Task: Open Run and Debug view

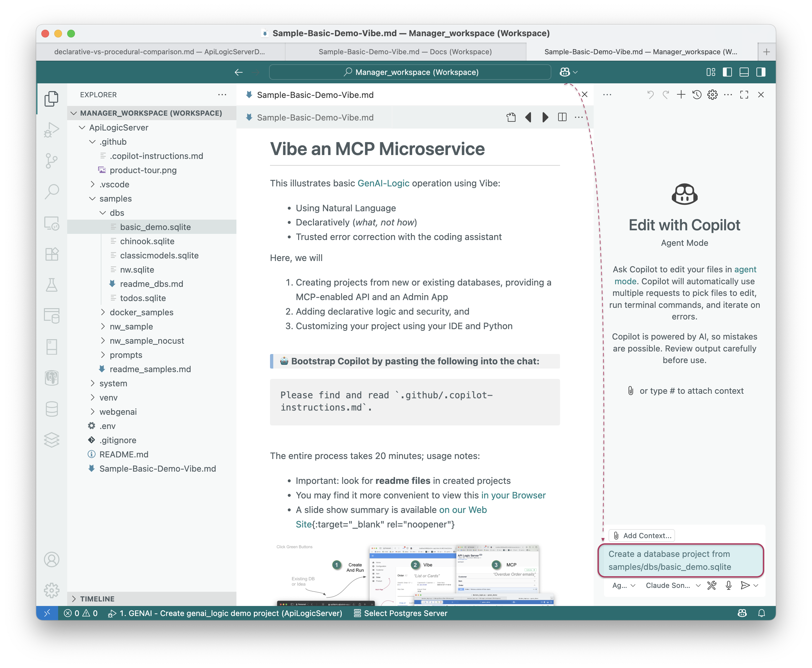Action: point(52,130)
